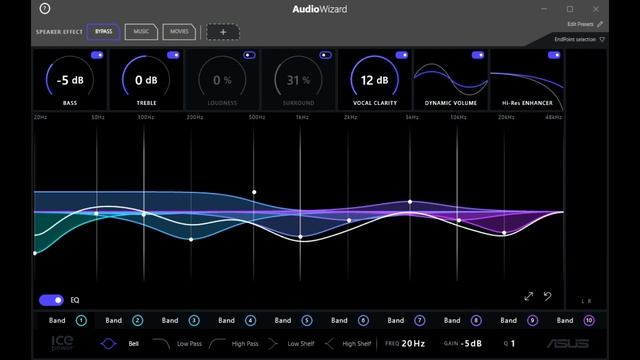Select the EQ node at the 20Hz edge

point(35,253)
